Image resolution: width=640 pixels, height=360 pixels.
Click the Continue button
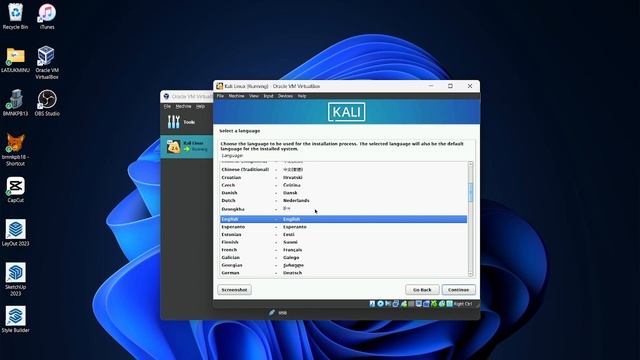(x=458, y=290)
